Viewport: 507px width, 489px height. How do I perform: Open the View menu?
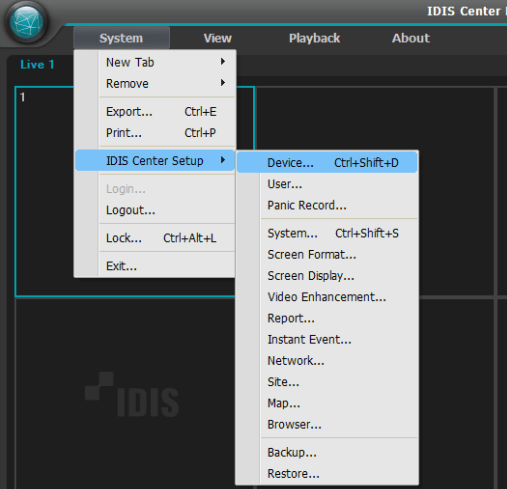[218, 38]
